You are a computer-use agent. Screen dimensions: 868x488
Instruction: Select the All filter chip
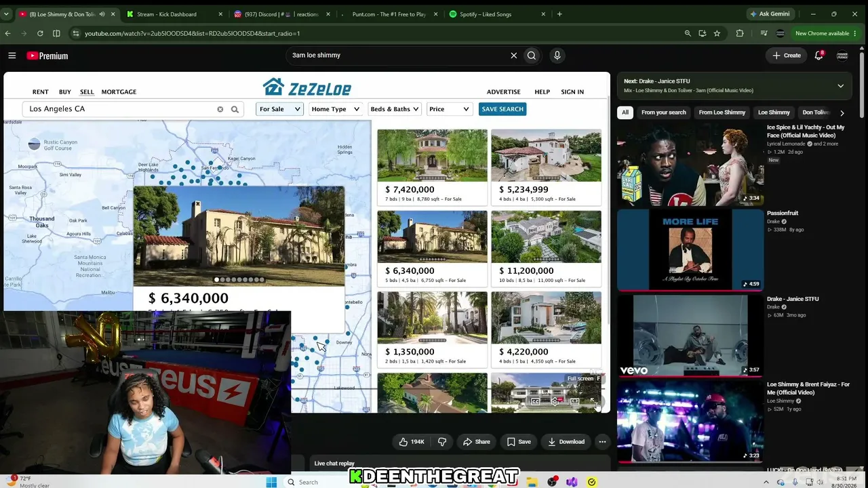[x=625, y=113]
